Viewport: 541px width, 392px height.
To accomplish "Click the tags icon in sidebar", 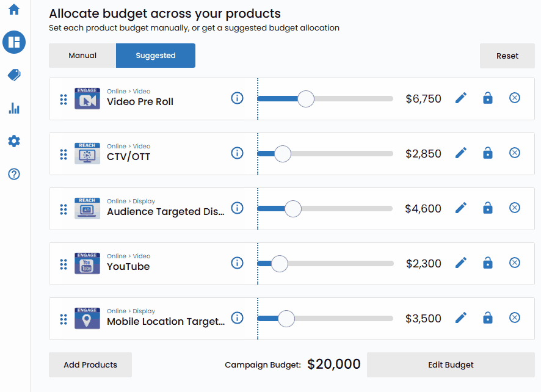I will (14, 75).
